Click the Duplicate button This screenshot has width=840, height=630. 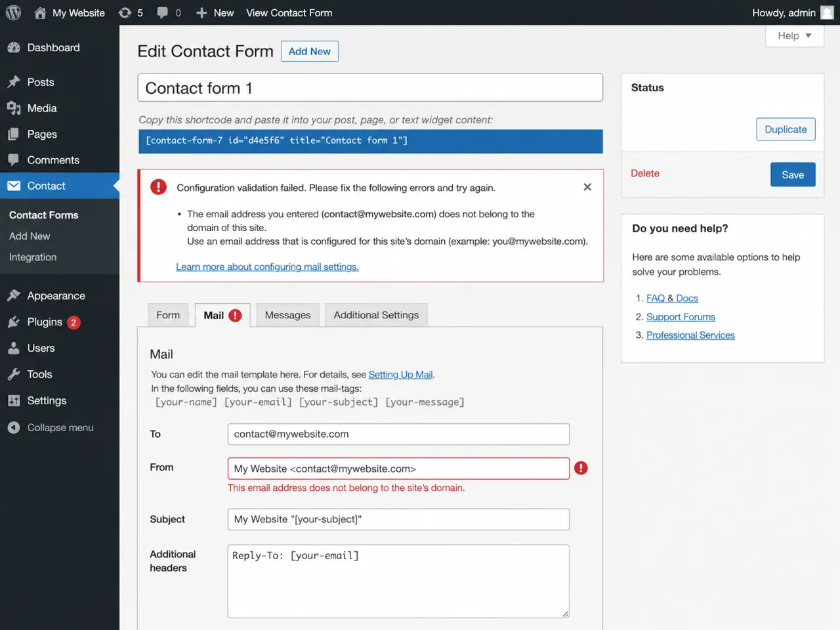pos(786,129)
